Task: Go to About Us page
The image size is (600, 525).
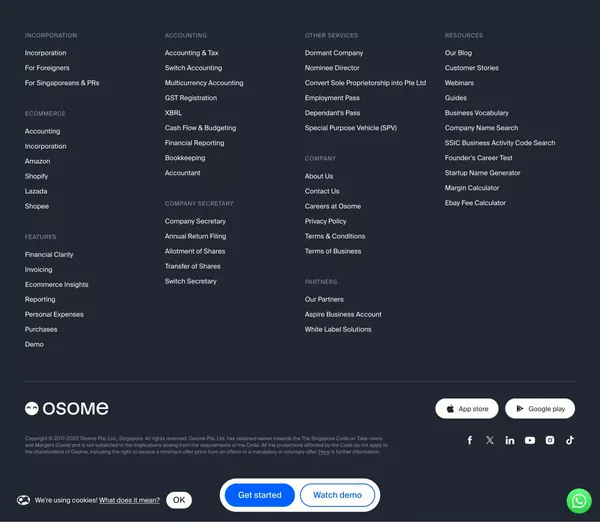Action: 319,176
